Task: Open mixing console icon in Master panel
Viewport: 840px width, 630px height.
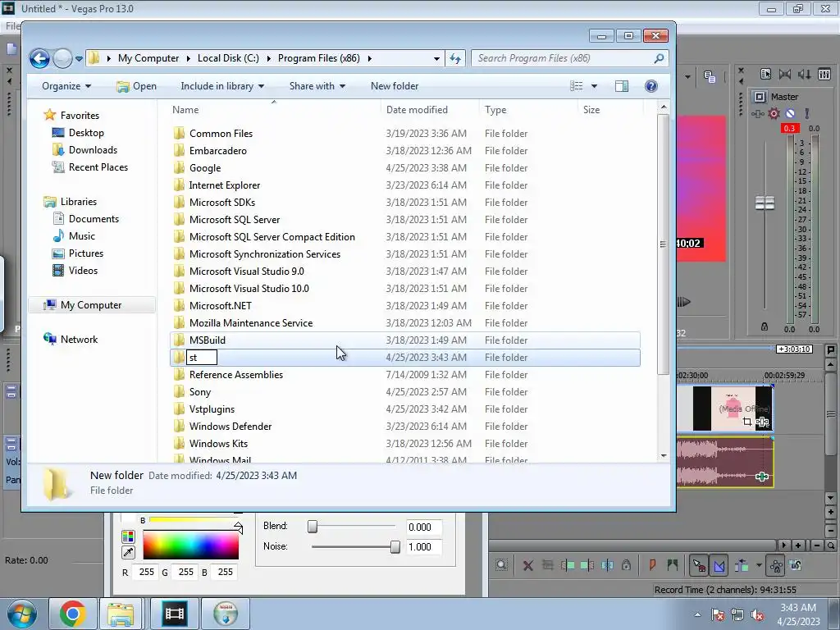Action: pyautogui.click(x=824, y=74)
